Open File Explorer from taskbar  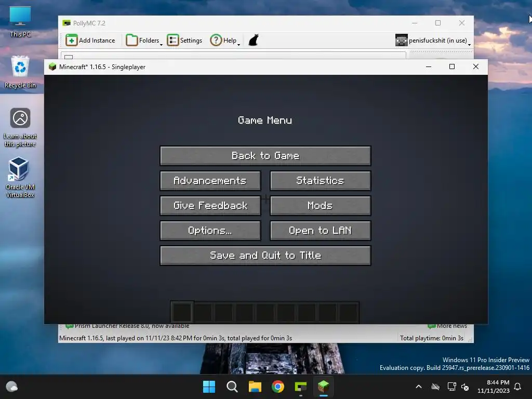point(255,387)
